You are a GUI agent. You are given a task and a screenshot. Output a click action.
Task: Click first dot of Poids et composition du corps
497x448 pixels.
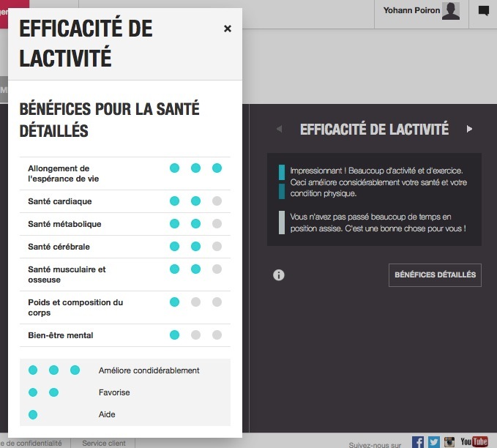174,302
